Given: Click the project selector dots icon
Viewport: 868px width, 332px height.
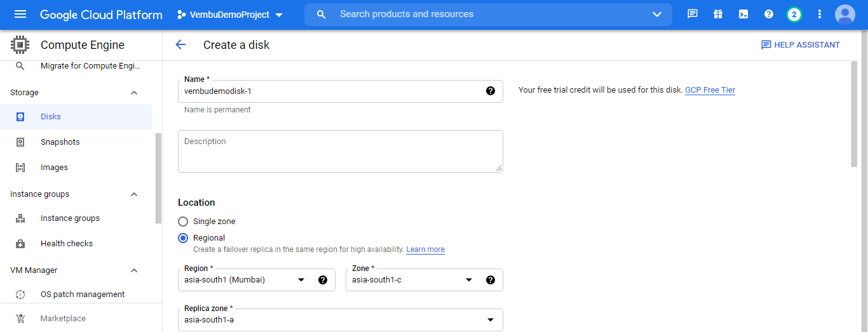Looking at the screenshot, I should click(181, 15).
